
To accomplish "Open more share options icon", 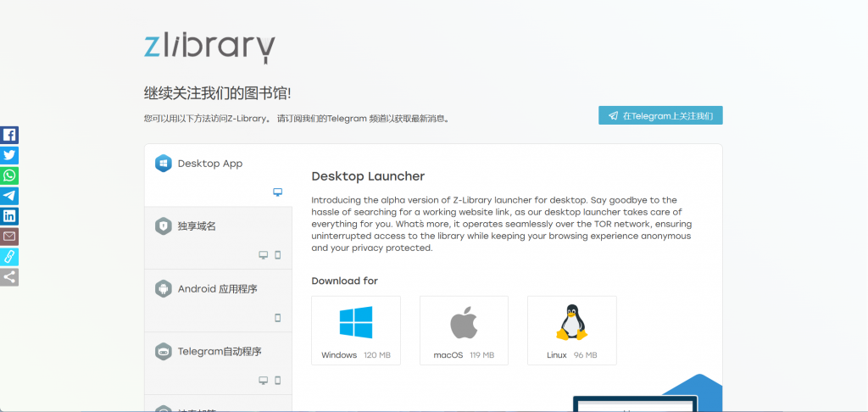I will click(8, 277).
